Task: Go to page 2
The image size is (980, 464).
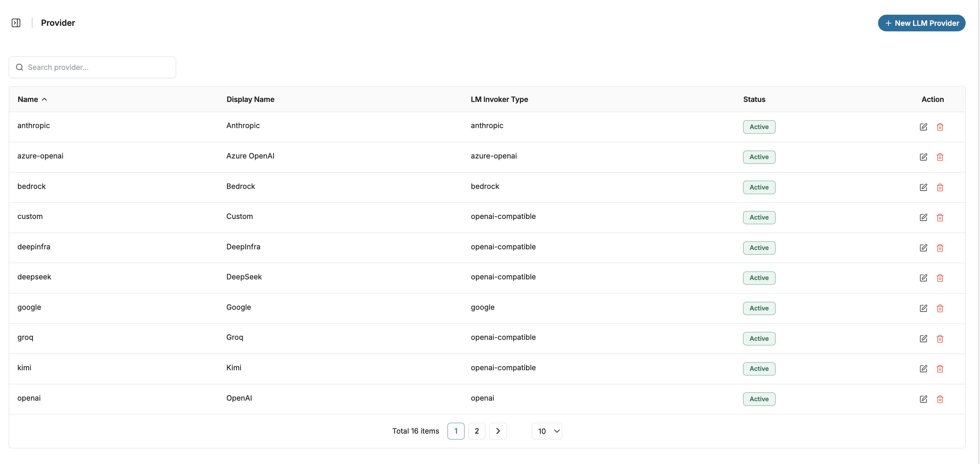Action: tap(476, 431)
